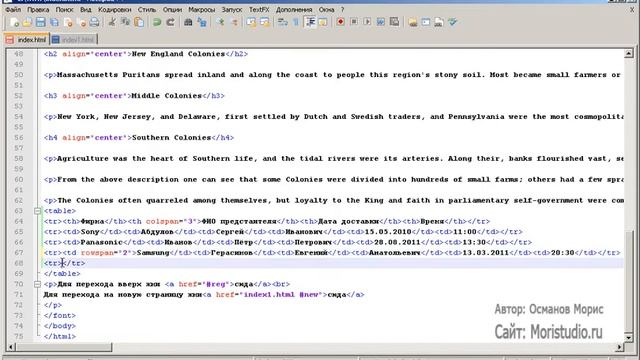Click the Save All toolbar icon
Image resolution: width=640 pixels, height=360 pixels.
point(54,22)
